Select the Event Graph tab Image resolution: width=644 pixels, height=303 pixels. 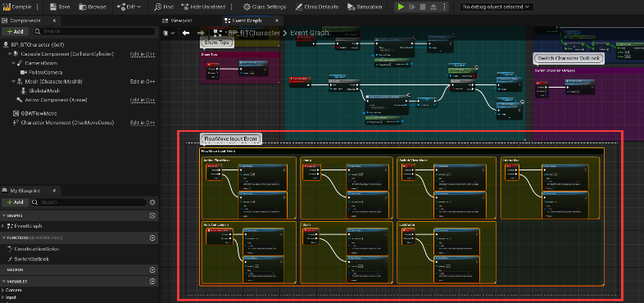coord(247,20)
